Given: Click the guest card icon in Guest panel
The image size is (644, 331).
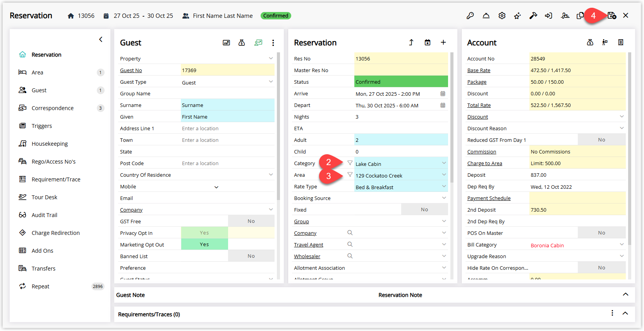Looking at the screenshot, I should (227, 43).
